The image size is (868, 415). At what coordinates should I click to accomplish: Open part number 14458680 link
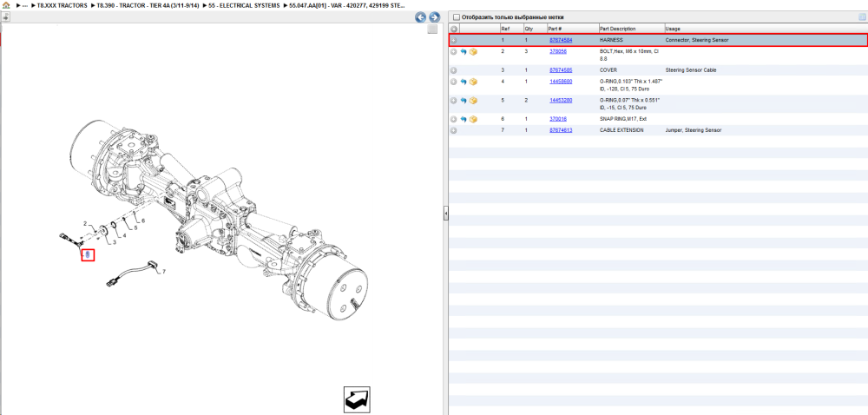pos(561,82)
